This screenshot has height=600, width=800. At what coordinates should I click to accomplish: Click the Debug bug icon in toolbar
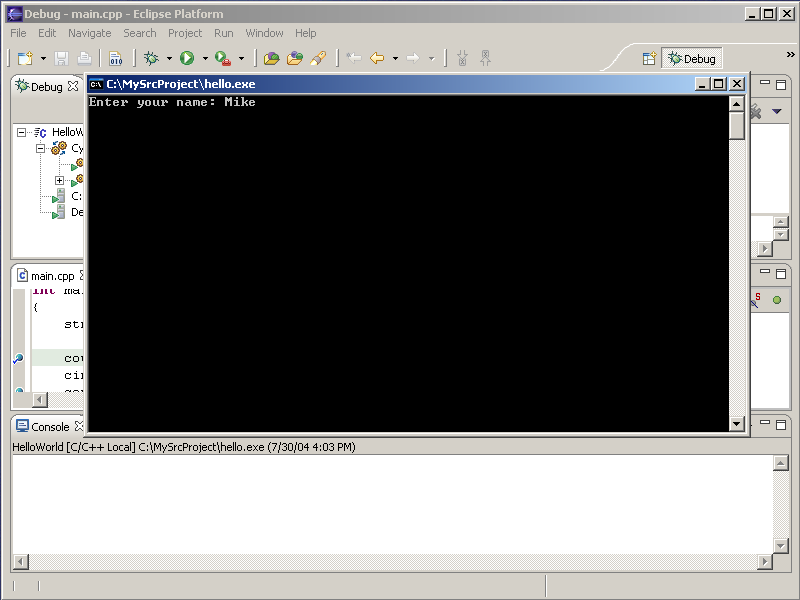pyautogui.click(x=151, y=59)
